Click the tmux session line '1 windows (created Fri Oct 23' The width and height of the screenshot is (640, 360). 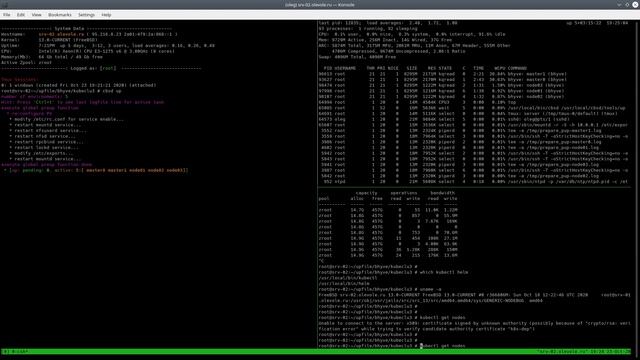78,85
